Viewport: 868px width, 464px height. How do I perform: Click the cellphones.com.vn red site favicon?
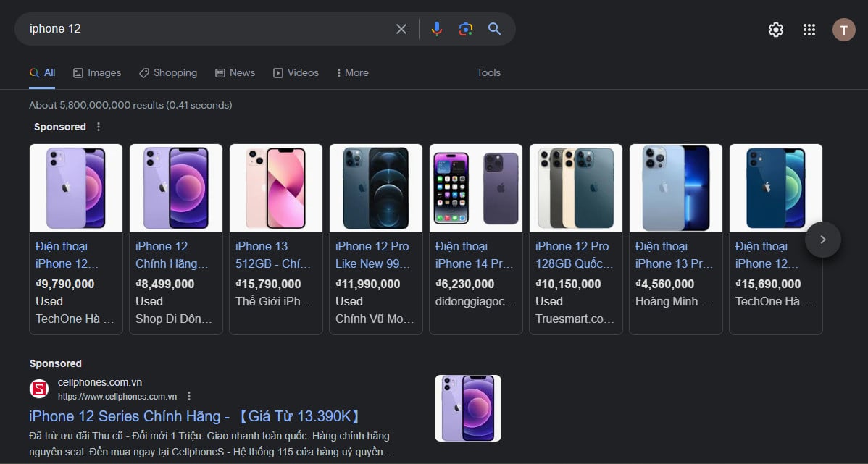tap(39, 389)
